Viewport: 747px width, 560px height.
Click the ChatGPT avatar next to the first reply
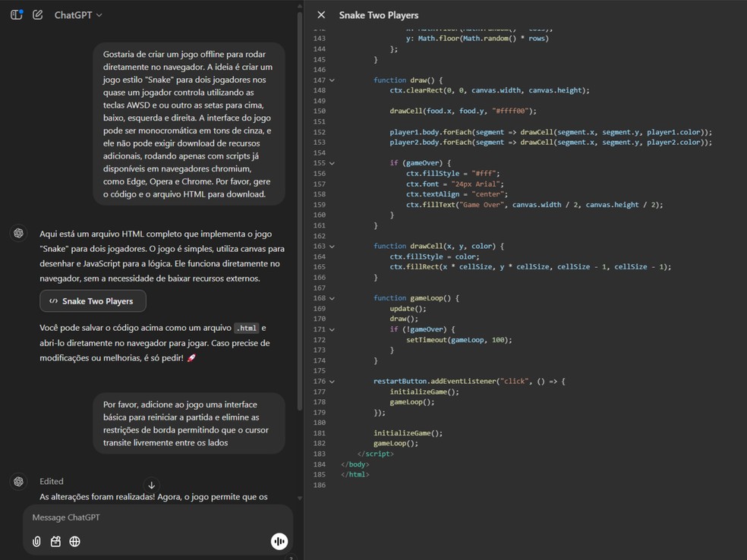click(x=18, y=234)
